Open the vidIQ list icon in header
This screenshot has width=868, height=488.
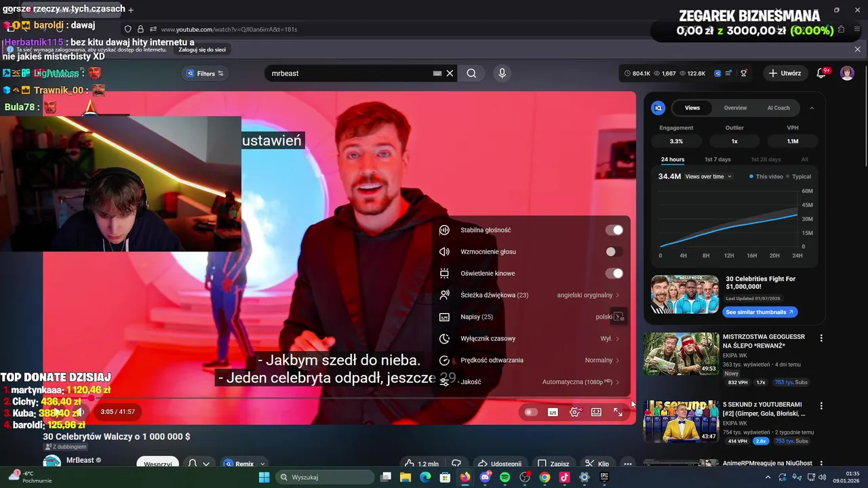coord(729,73)
